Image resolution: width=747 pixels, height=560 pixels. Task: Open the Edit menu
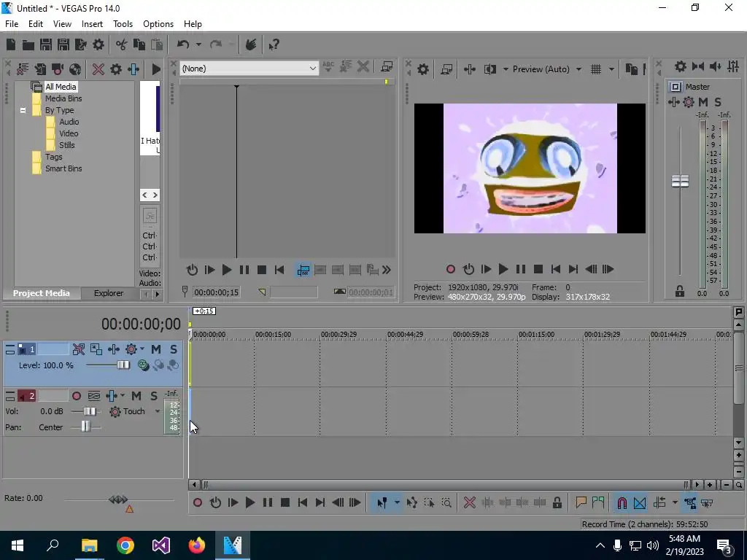[36, 24]
